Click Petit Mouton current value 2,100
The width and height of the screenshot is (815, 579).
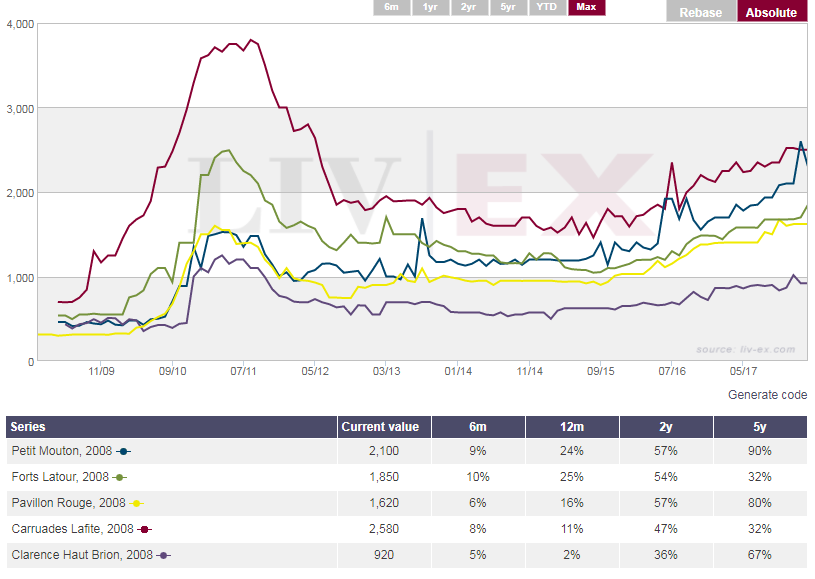(384, 451)
